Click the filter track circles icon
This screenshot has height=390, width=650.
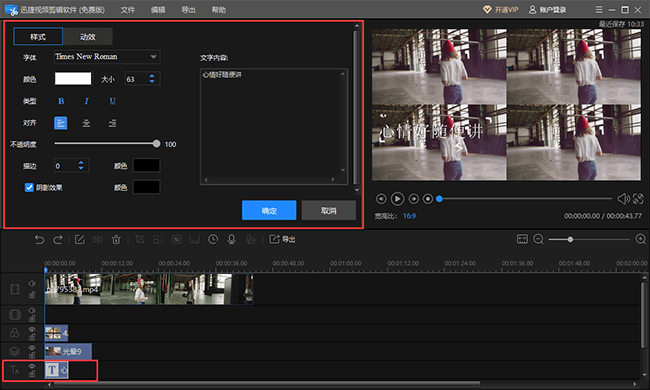[x=15, y=333]
